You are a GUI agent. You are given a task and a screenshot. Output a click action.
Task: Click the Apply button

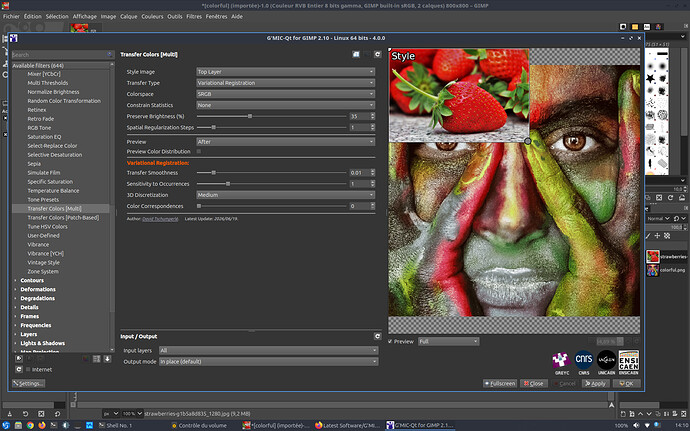[x=596, y=383]
